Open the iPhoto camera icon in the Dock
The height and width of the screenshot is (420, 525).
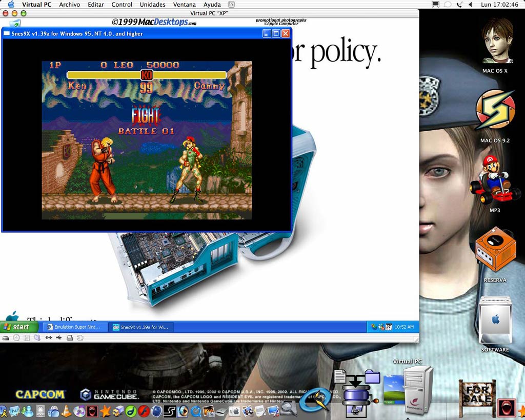[x=209, y=411]
